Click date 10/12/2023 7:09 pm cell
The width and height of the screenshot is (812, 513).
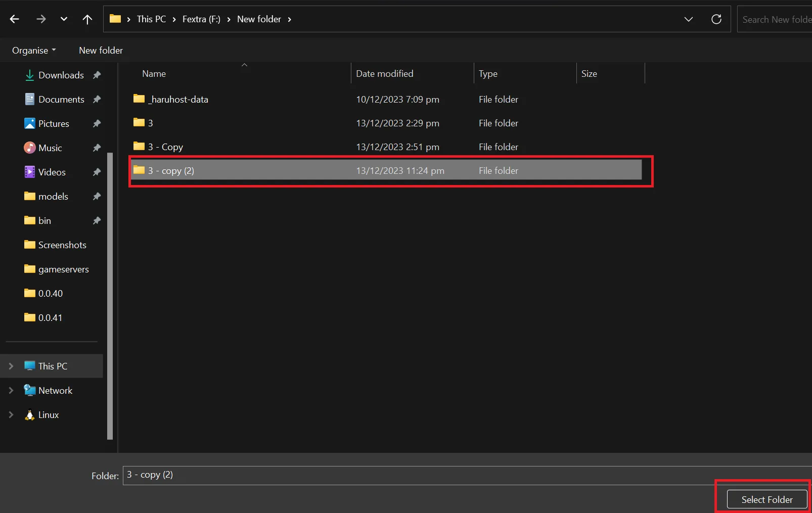tap(397, 100)
